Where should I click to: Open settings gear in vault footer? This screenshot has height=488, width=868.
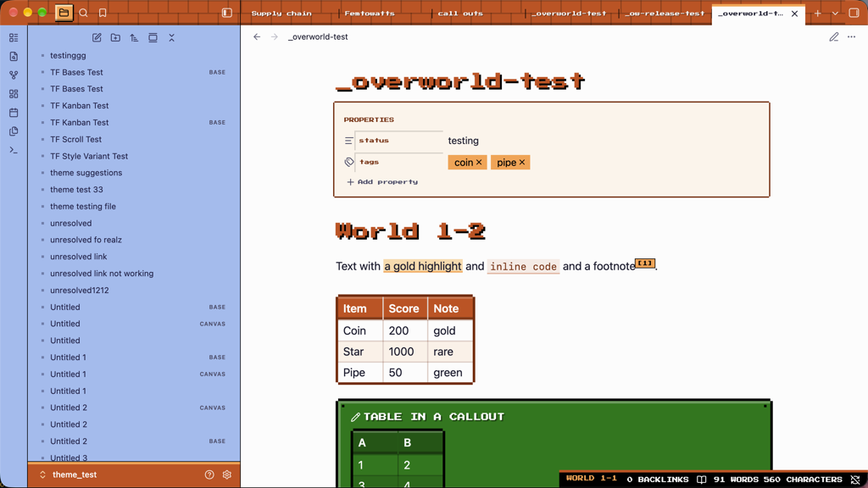(227, 474)
